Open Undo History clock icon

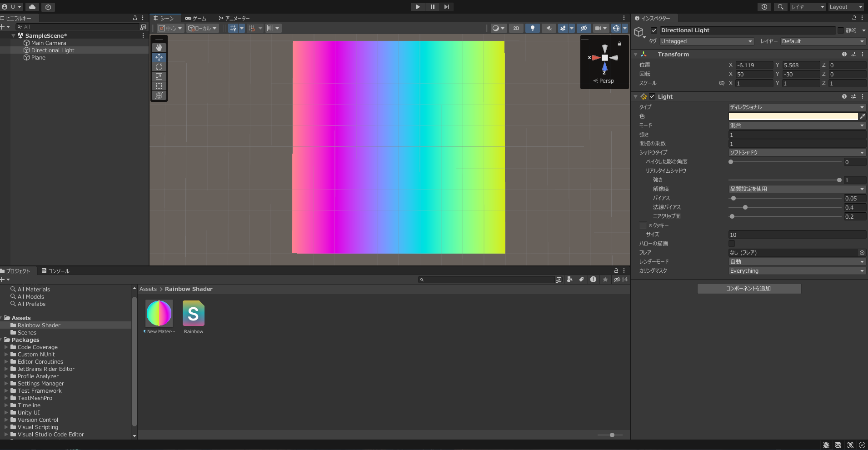pyautogui.click(x=764, y=7)
